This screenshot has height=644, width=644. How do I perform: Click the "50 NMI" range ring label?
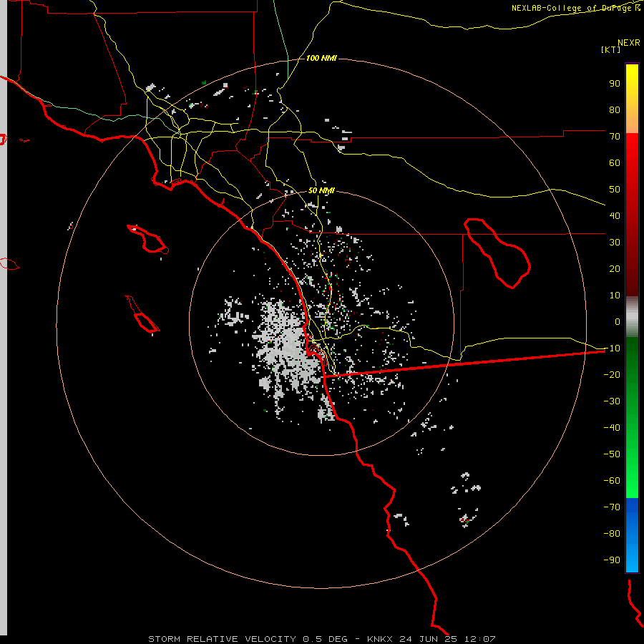click(321, 190)
